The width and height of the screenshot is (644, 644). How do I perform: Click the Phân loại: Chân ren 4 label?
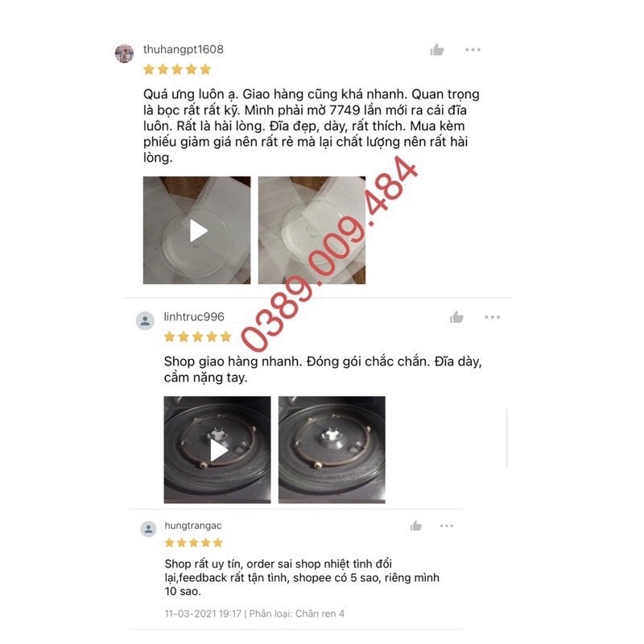point(296,613)
